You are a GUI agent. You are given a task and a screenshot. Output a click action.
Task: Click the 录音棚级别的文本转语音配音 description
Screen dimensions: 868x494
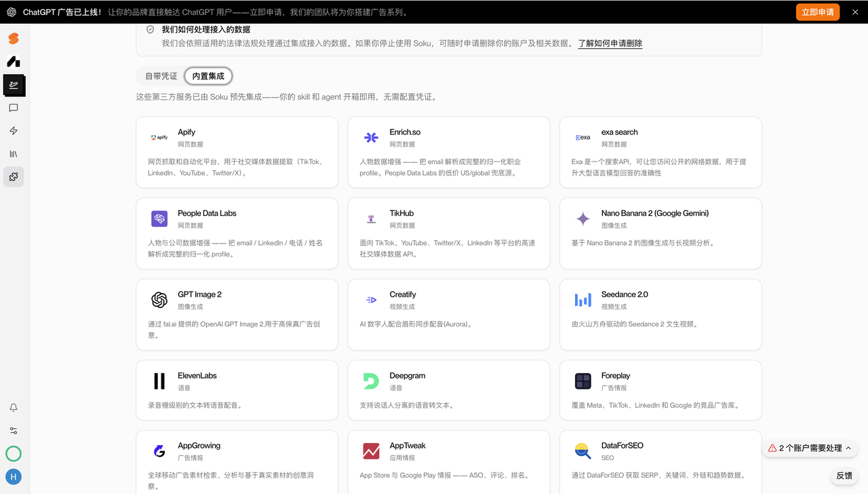(195, 405)
